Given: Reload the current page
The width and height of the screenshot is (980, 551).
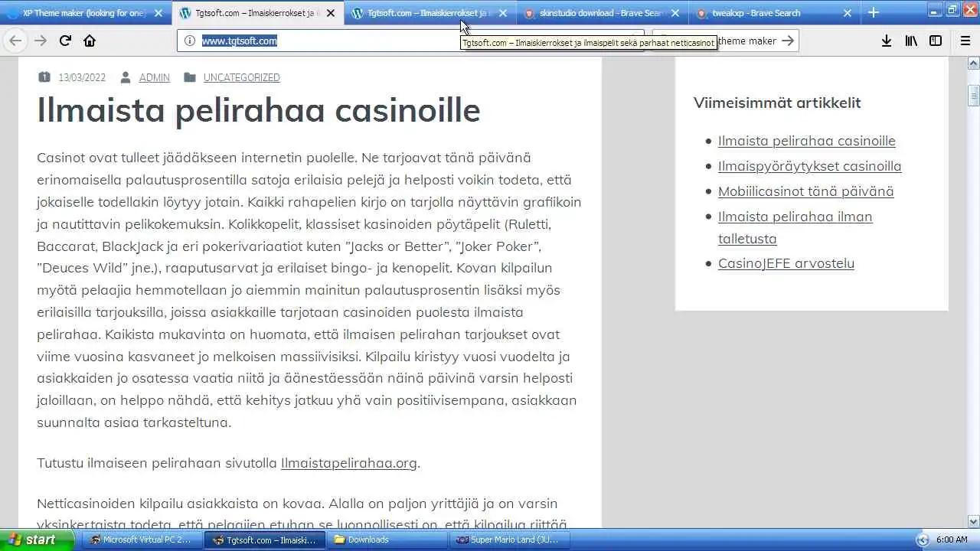Looking at the screenshot, I should (x=65, y=41).
